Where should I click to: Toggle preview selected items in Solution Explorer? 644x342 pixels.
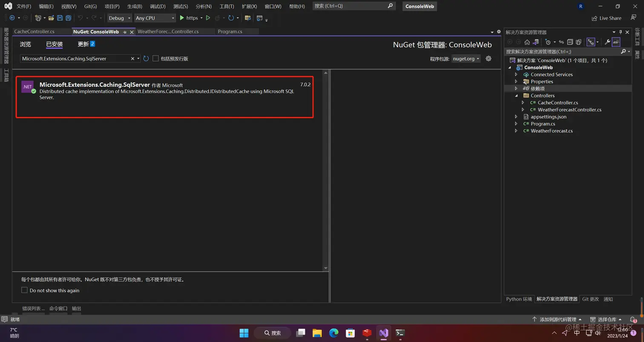(616, 42)
